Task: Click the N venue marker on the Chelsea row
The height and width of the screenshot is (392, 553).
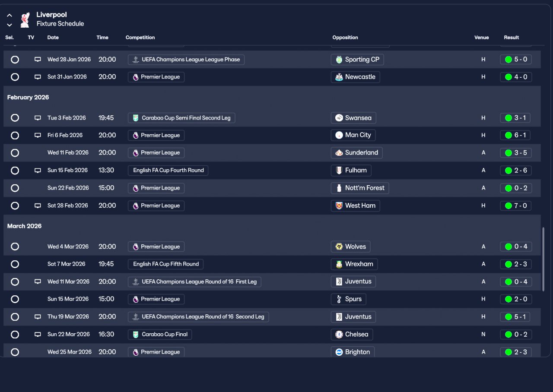Action: (x=483, y=334)
